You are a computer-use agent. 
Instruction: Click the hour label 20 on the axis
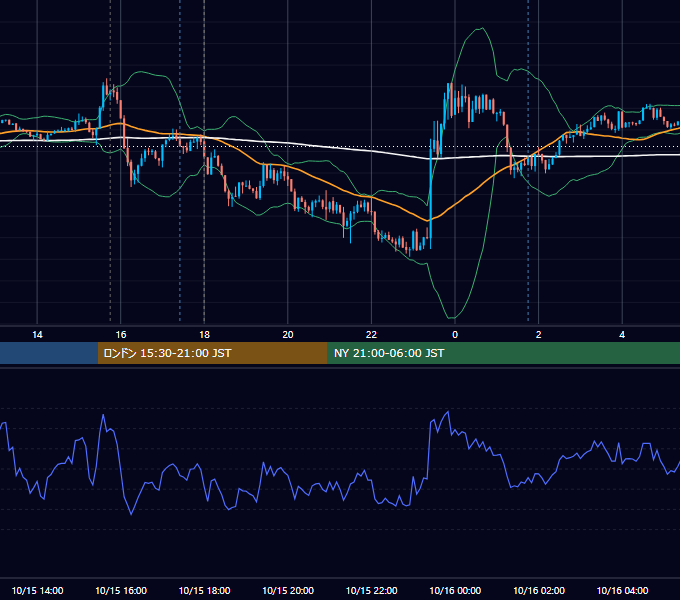pyautogui.click(x=288, y=335)
